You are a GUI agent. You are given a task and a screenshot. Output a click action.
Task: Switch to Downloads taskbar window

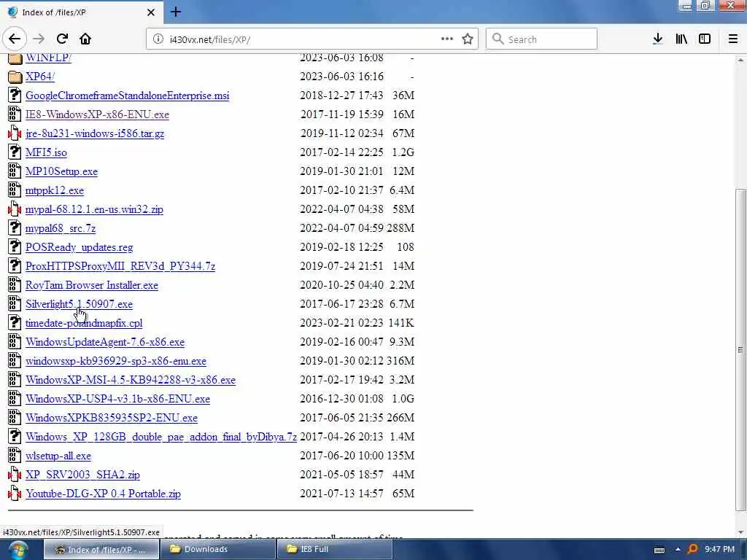click(217, 549)
